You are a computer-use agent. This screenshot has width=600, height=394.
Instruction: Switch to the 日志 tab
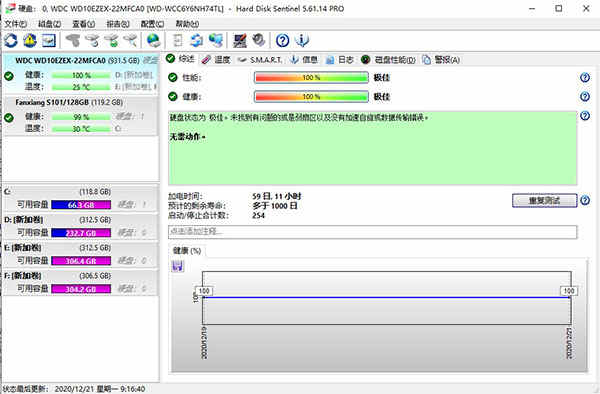(x=340, y=60)
